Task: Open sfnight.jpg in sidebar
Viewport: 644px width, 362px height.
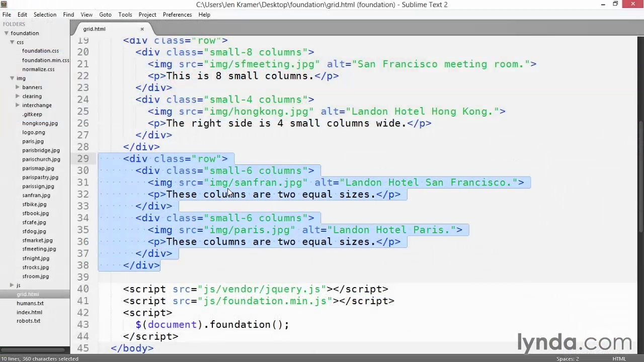Action: (36, 258)
